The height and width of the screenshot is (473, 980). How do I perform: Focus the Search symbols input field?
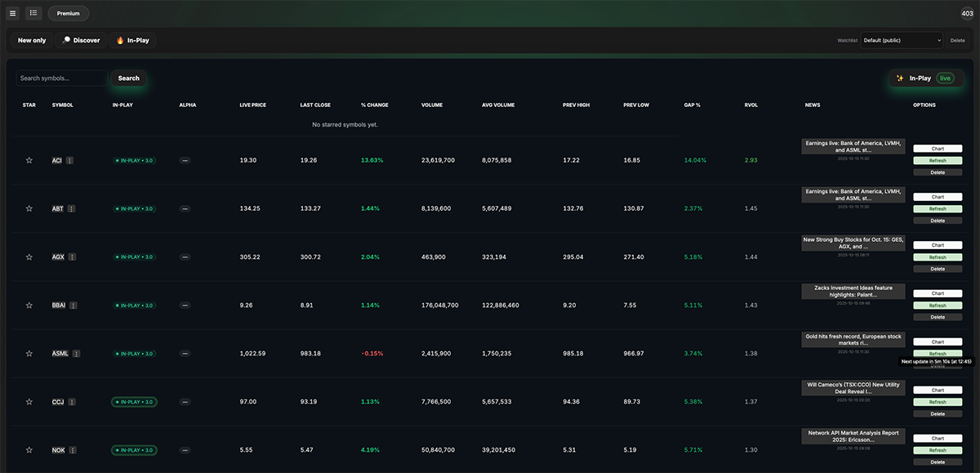tap(61, 78)
